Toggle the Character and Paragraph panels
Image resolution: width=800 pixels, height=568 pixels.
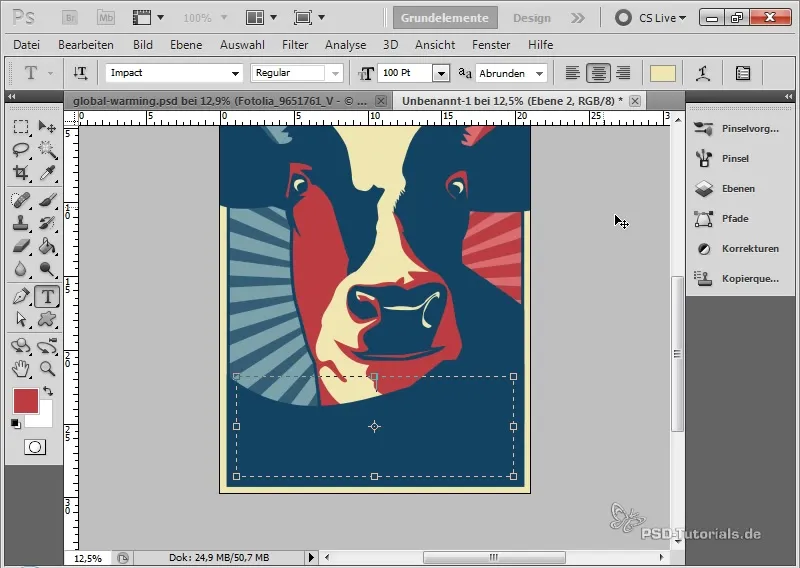pyautogui.click(x=743, y=73)
